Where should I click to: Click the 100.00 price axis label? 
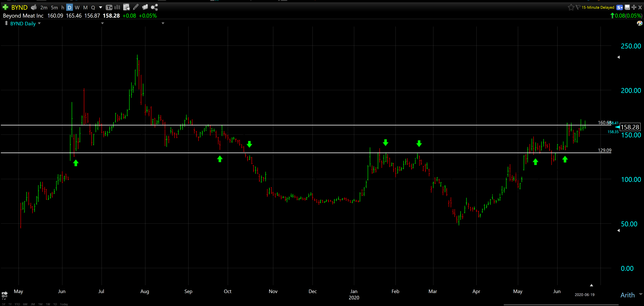[x=631, y=179]
